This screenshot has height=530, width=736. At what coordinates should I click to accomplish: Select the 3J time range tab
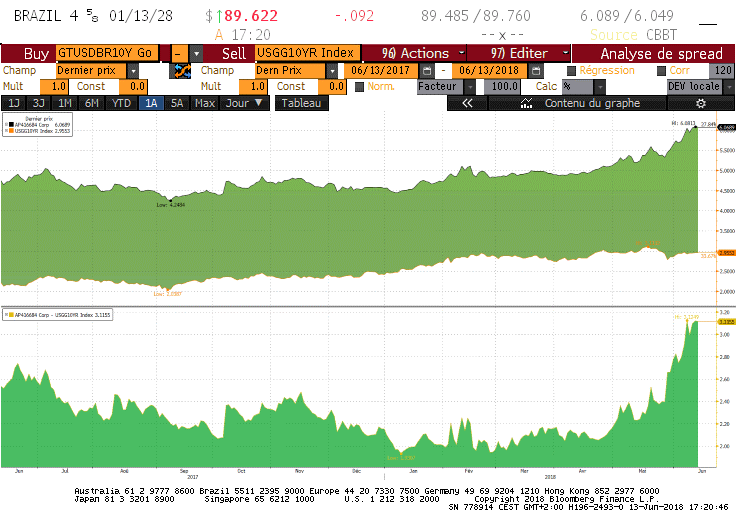[x=38, y=103]
